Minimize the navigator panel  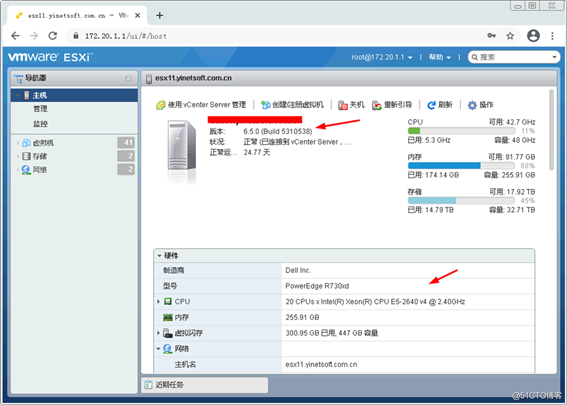point(128,78)
